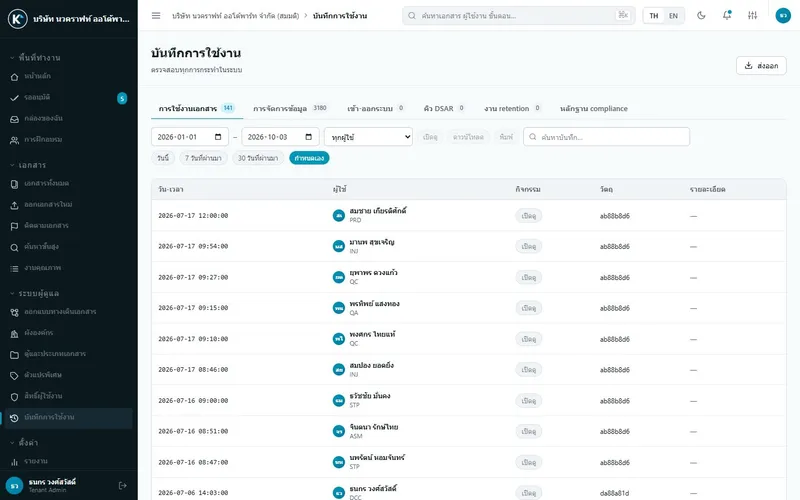Click the start date field 2026-01-01
The image size is (800, 500).
[190, 137]
